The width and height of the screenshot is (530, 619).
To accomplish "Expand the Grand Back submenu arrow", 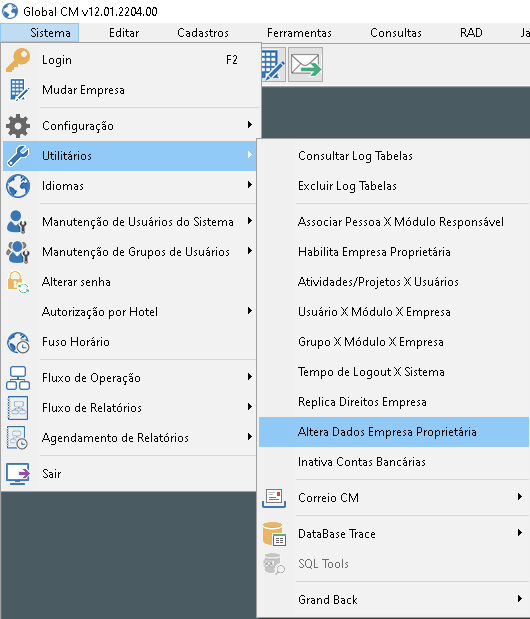I will [520, 598].
